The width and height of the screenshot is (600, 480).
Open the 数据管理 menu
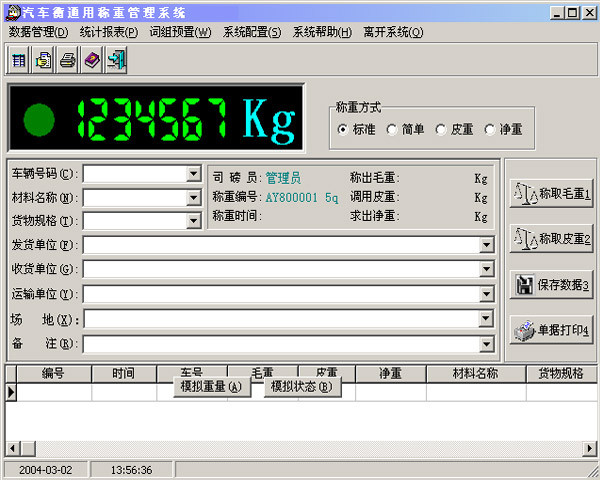[x=38, y=32]
